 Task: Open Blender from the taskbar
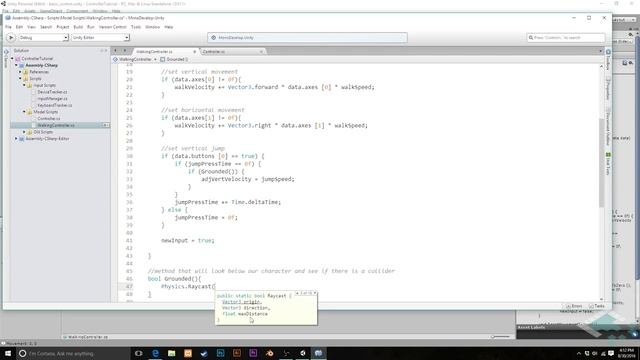269,353
